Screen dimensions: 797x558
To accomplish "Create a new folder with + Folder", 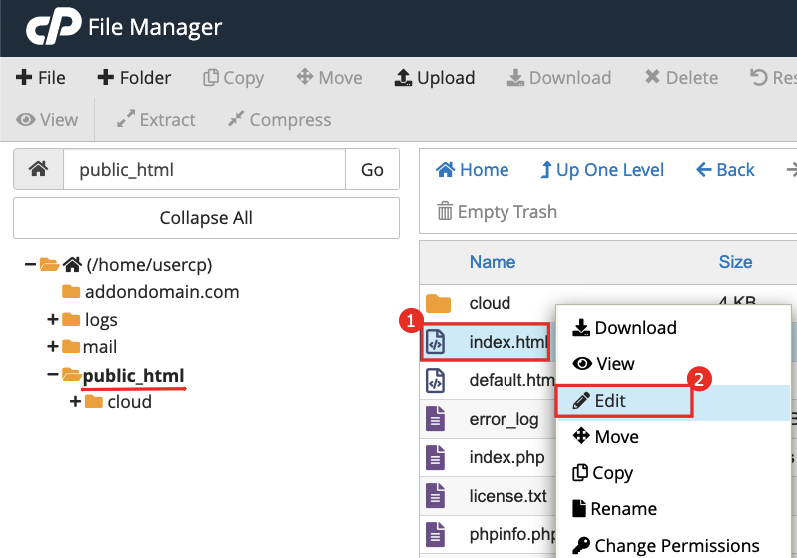I will point(134,78).
